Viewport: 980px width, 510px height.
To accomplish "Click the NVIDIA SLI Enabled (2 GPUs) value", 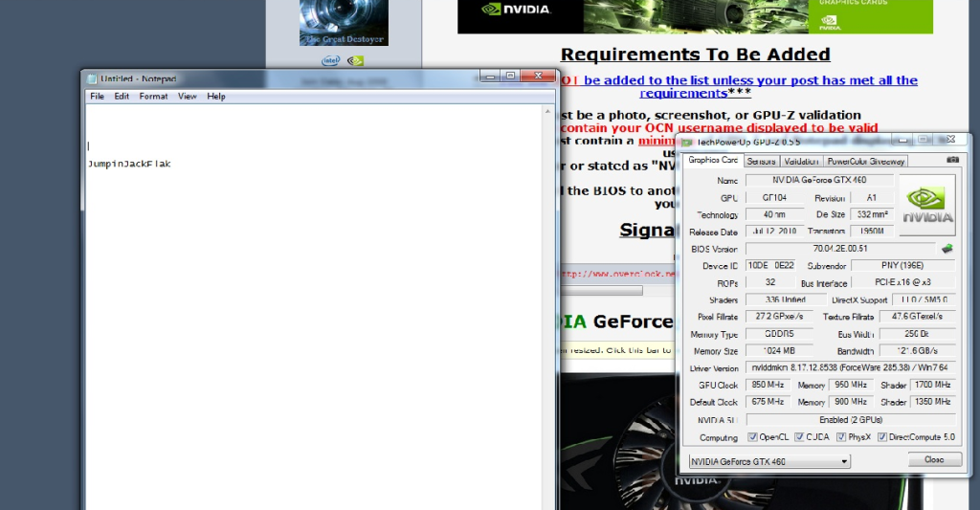I will coord(851,420).
